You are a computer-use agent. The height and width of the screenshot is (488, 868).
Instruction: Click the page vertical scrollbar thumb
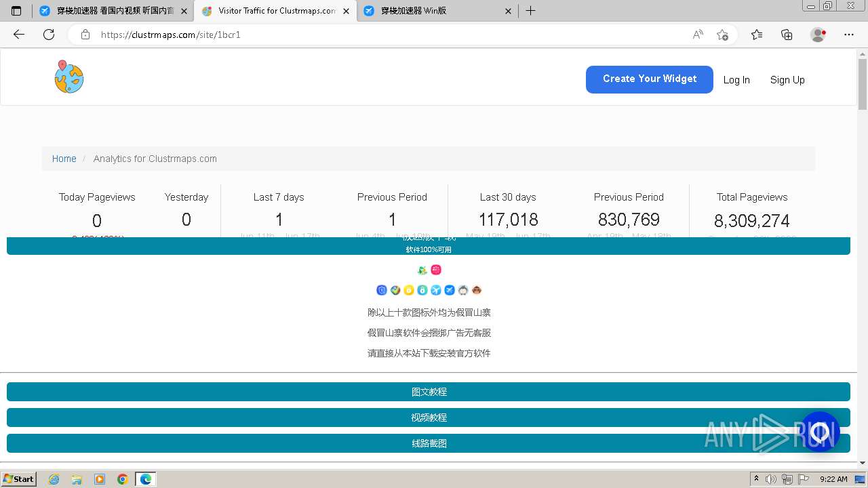click(x=863, y=85)
